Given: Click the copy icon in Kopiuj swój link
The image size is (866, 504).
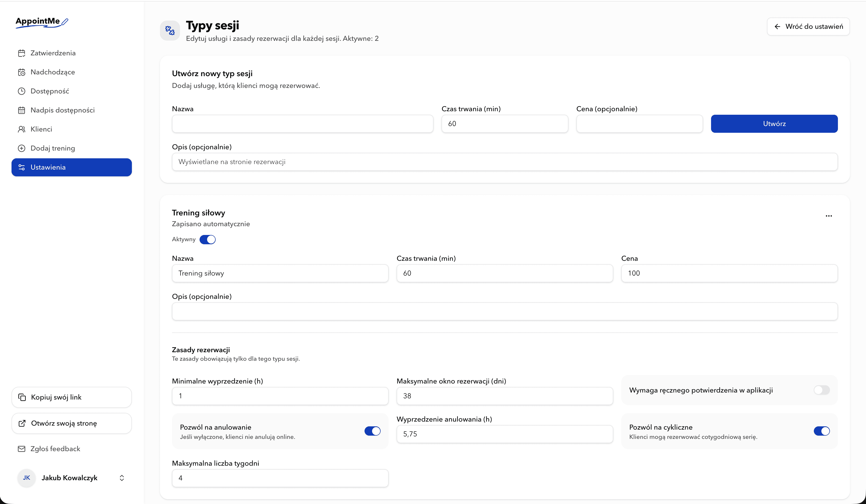Looking at the screenshot, I should pyautogui.click(x=22, y=397).
